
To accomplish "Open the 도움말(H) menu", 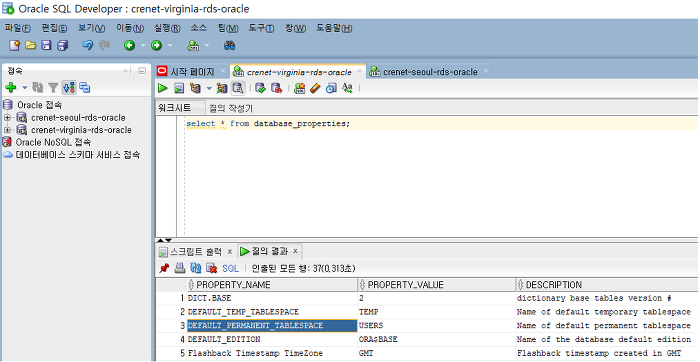I will [334, 28].
